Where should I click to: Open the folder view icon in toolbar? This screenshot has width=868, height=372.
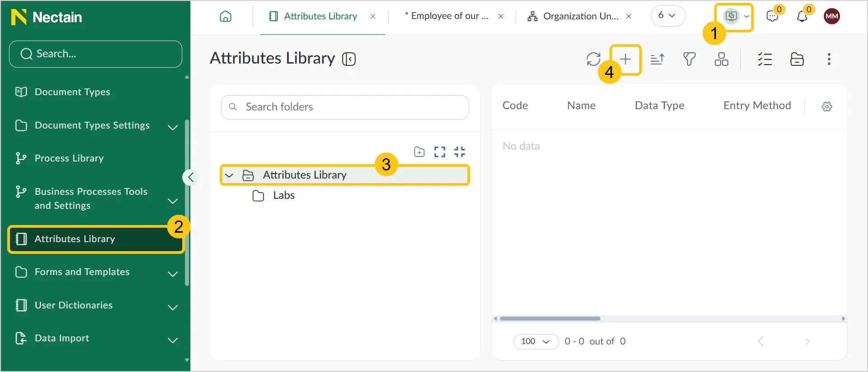point(797,59)
